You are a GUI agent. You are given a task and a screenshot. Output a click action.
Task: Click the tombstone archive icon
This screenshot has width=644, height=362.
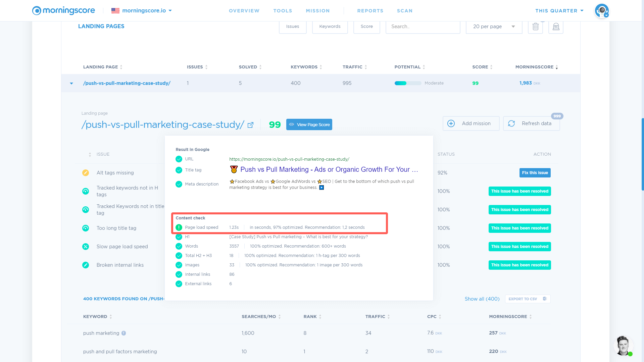556,27
